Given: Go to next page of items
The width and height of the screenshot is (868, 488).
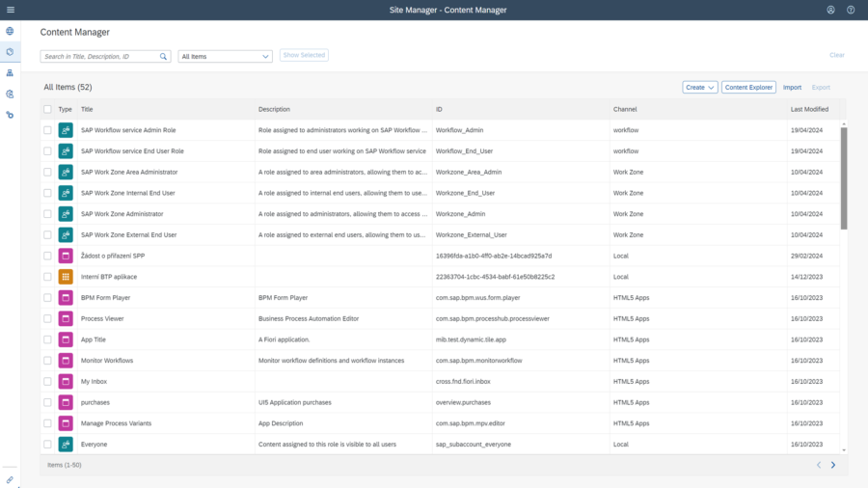Looking at the screenshot, I should 833,465.
